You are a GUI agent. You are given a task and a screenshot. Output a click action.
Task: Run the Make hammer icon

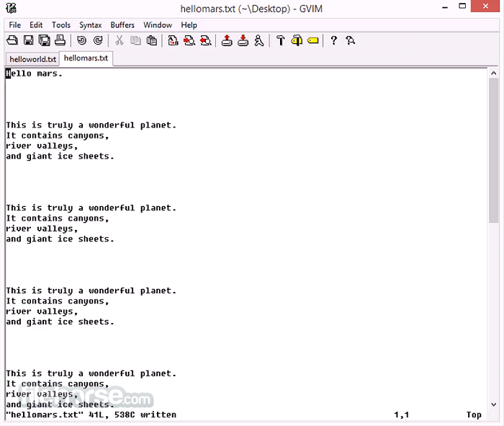[281, 41]
